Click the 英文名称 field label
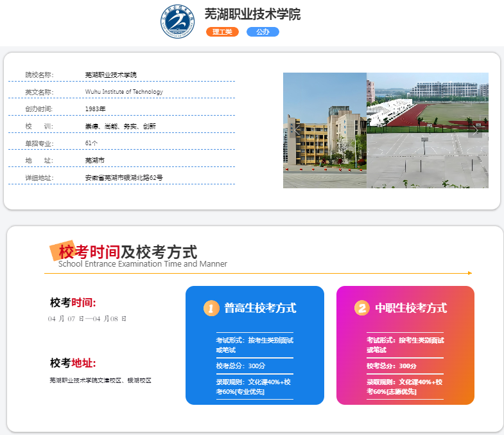 [39, 93]
